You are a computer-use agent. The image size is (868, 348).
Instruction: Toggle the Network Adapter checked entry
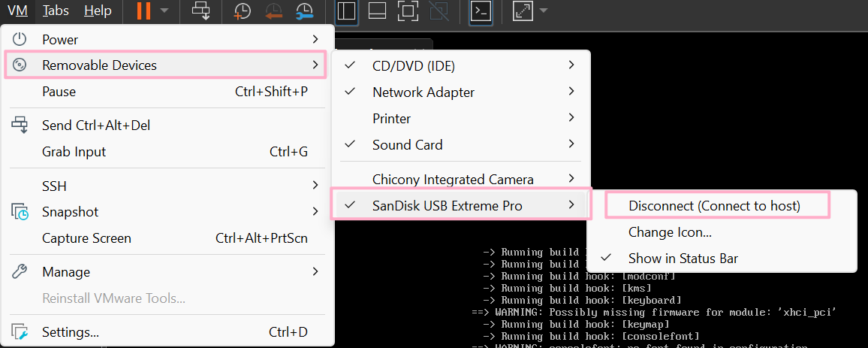click(423, 92)
